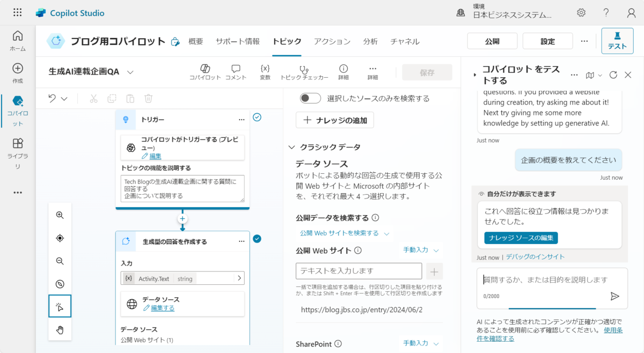Click the edit icon beside ブログ用コパイロット
644x353 pixels.
(x=175, y=42)
